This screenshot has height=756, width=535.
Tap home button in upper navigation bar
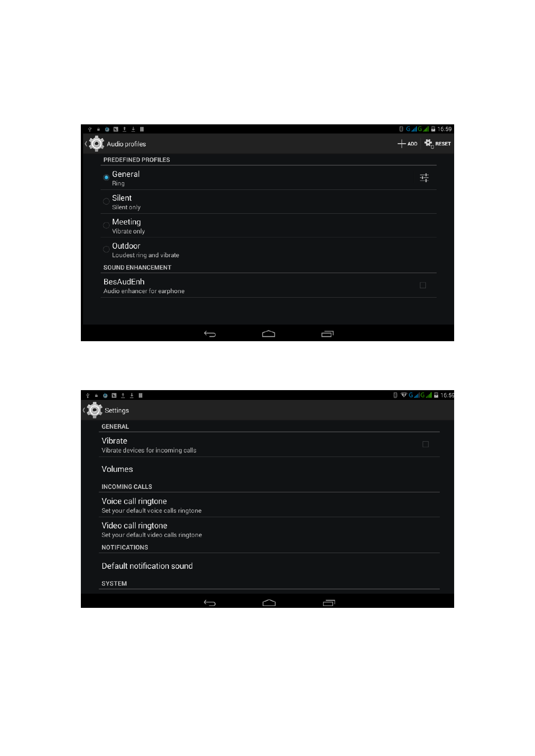click(269, 334)
